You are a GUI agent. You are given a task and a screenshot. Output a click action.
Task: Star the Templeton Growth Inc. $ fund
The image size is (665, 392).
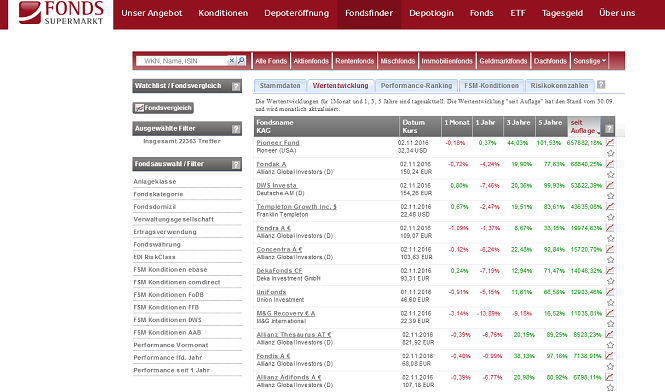pos(610,217)
